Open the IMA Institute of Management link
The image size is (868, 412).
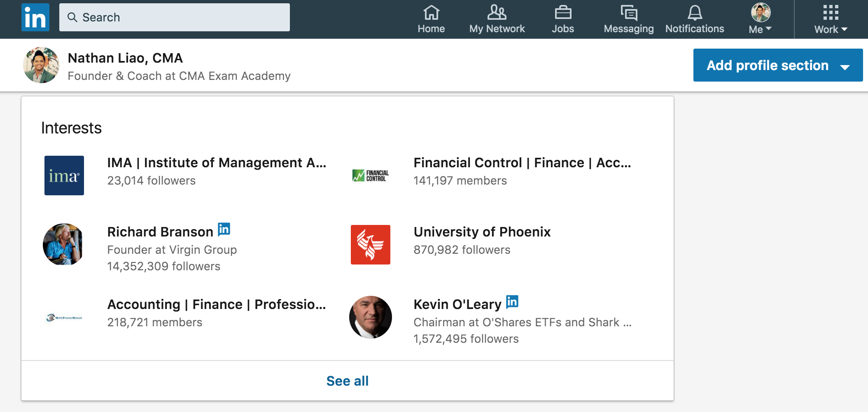[x=217, y=163]
